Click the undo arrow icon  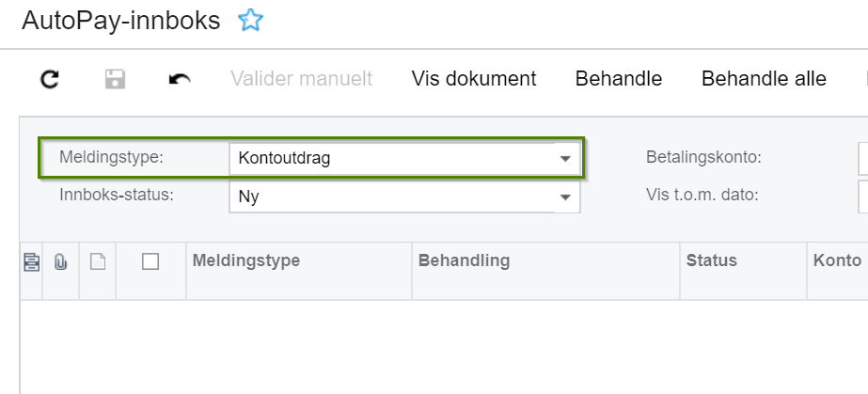pos(179,79)
